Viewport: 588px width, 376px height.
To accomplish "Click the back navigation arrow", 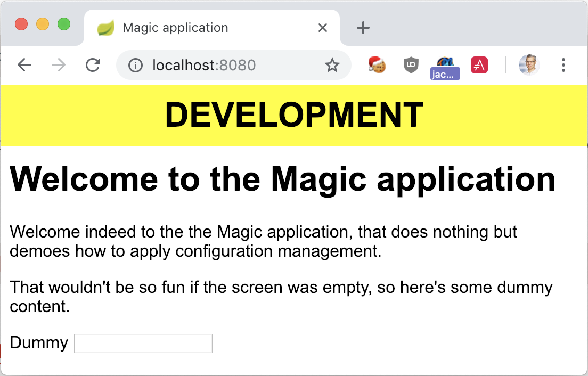I will tap(24, 64).
